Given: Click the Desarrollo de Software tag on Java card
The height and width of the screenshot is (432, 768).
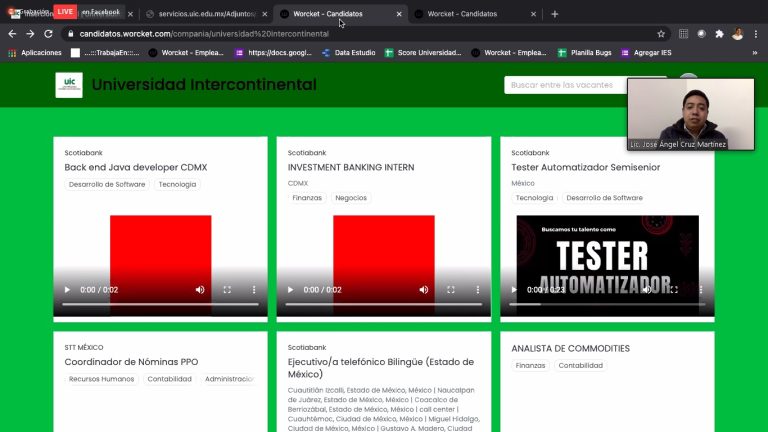Looking at the screenshot, I should pyautogui.click(x=107, y=184).
